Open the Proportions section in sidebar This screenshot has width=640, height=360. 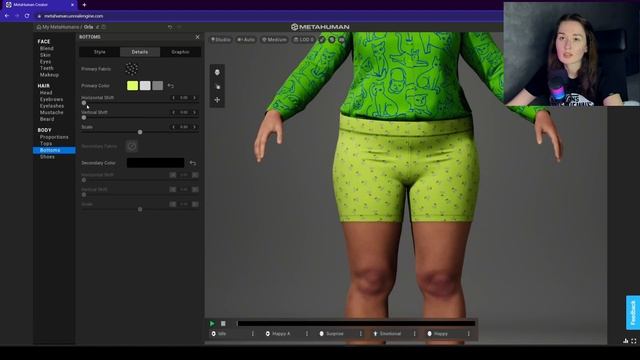(54, 137)
